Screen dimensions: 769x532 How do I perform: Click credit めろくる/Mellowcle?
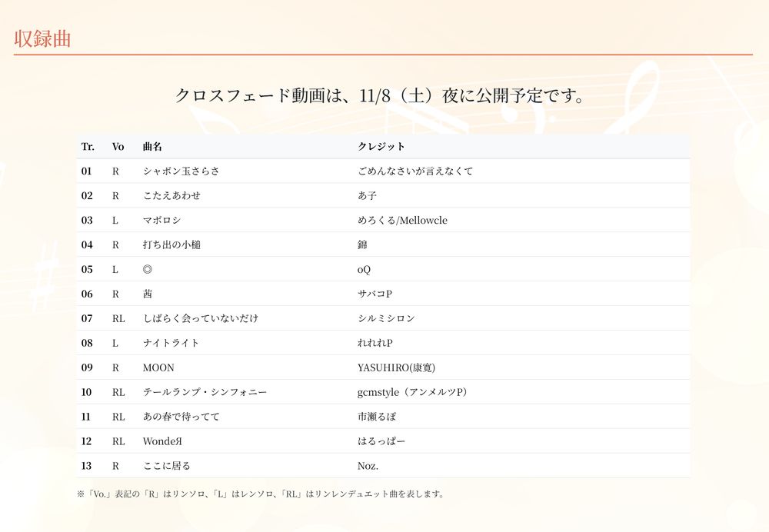click(402, 220)
